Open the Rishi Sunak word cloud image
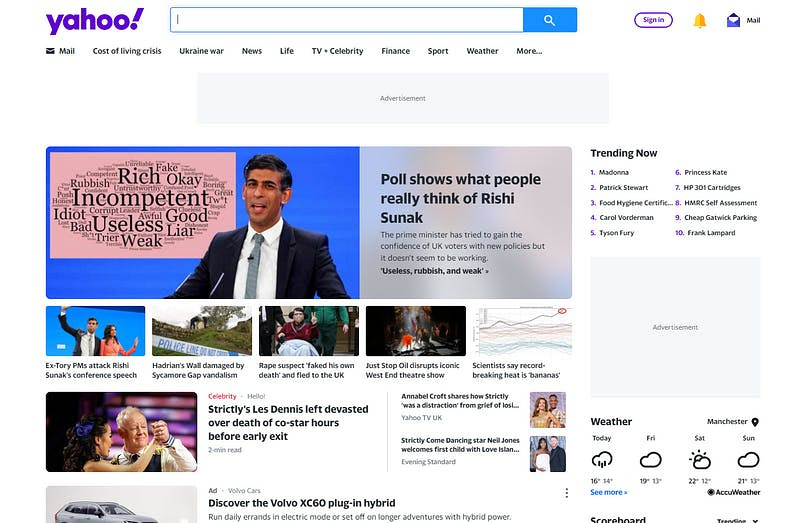 pyautogui.click(x=143, y=205)
